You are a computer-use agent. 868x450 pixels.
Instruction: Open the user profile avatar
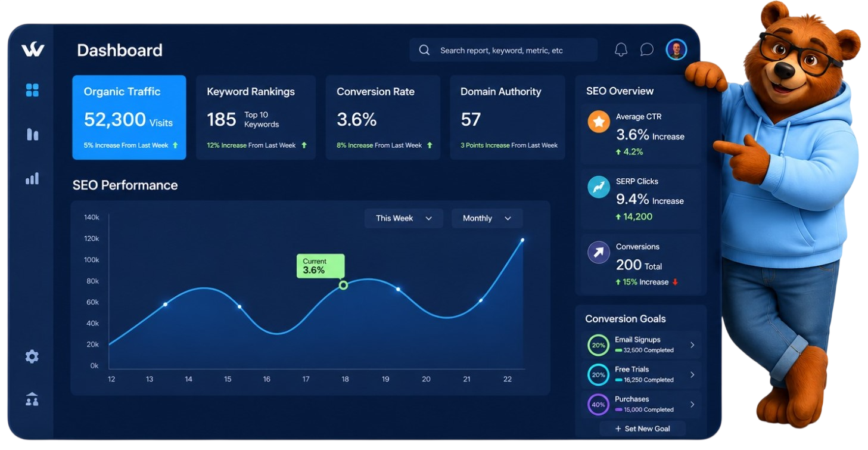click(676, 49)
